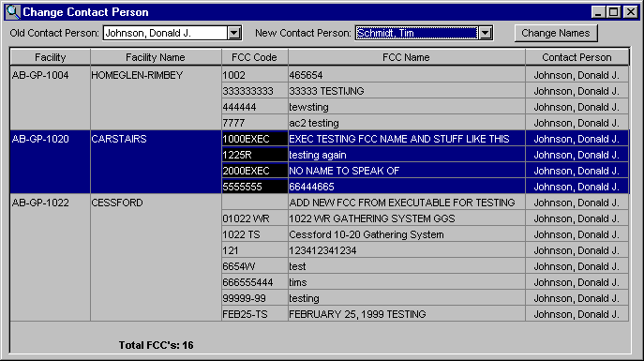Screen dimensions: 644x361
Task: Maximize the Change Contact Person window
Action: tap(614, 12)
